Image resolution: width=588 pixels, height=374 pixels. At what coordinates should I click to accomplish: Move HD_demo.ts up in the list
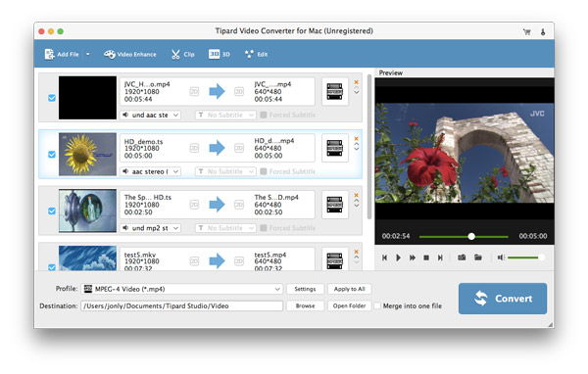pos(357,144)
